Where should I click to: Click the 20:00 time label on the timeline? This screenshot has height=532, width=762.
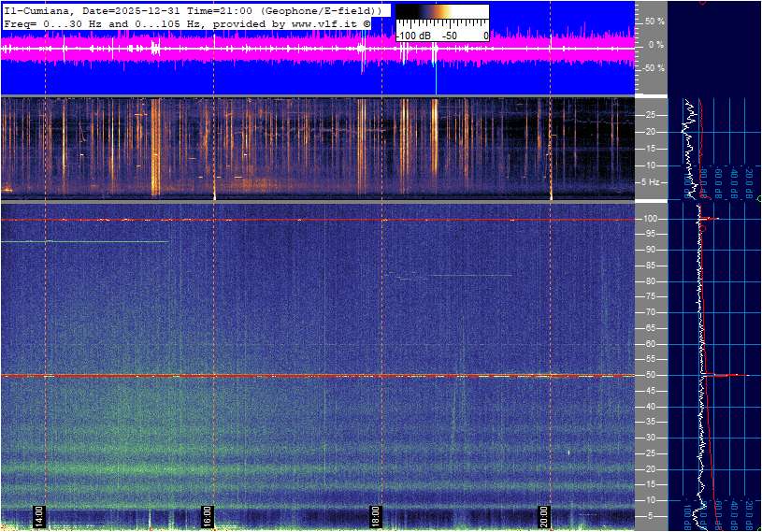tap(543, 516)
